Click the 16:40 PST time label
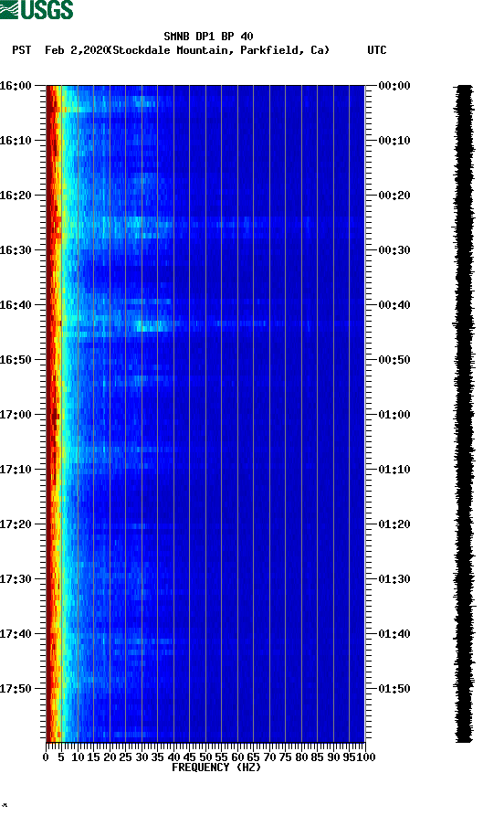 (x=16, y=305)
